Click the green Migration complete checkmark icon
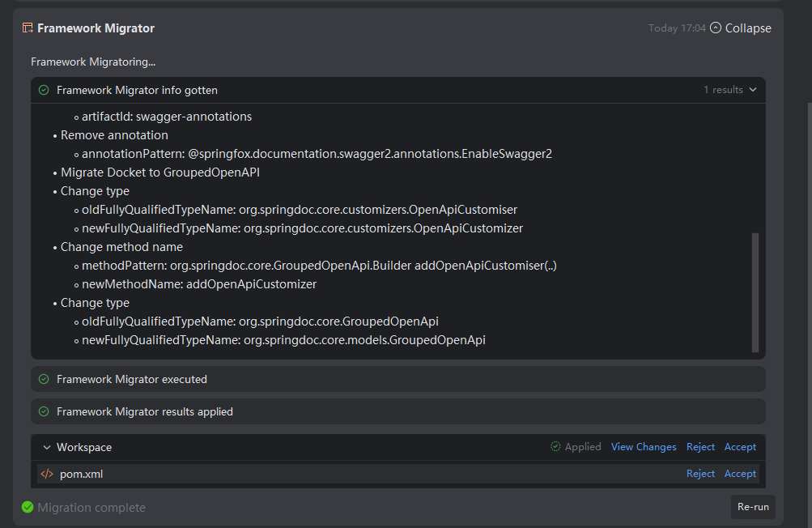This screenshot has width=812, height=528. (28, 508)
